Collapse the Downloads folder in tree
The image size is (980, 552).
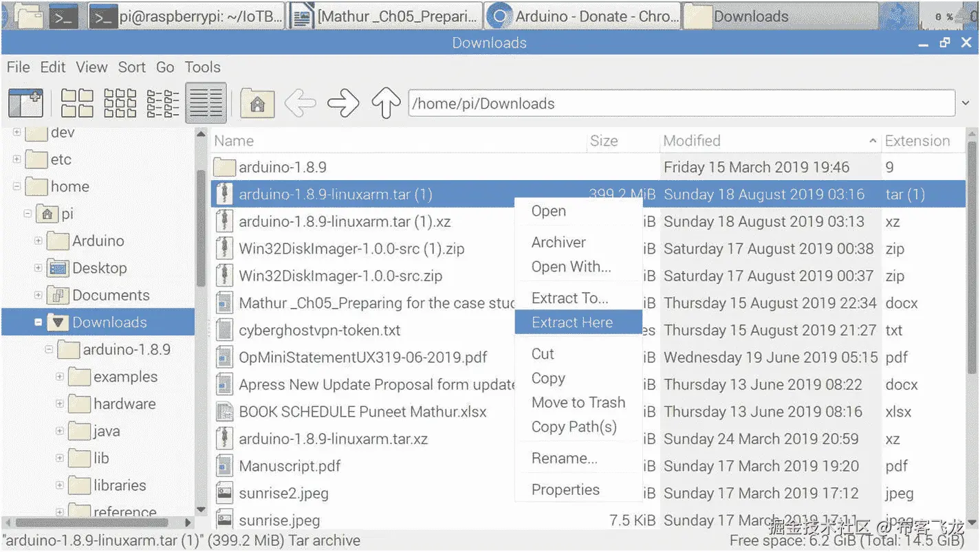click(39, 322)
